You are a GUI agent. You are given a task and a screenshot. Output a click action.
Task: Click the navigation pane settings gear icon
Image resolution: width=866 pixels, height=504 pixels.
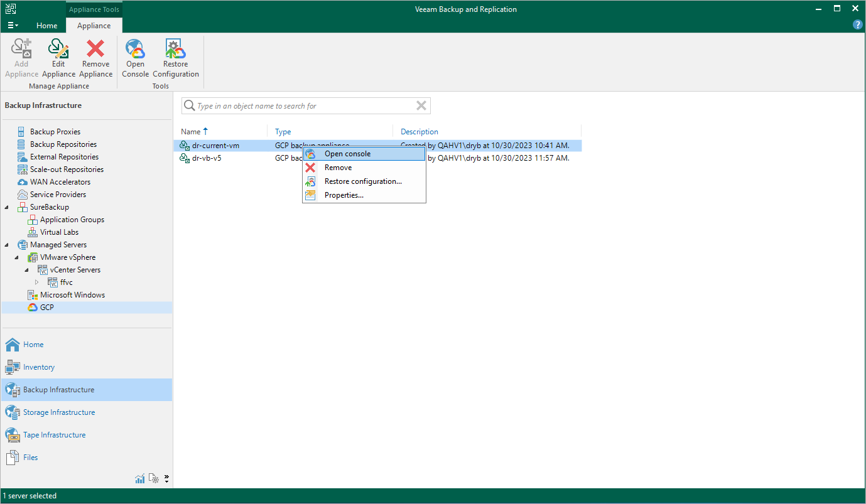pos(154,479)
